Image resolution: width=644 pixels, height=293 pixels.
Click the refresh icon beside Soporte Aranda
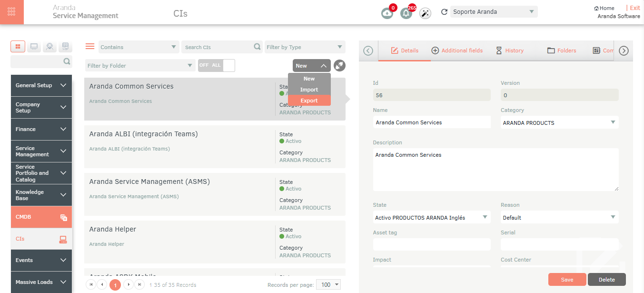pyautogui.click(x=445, y=12)
